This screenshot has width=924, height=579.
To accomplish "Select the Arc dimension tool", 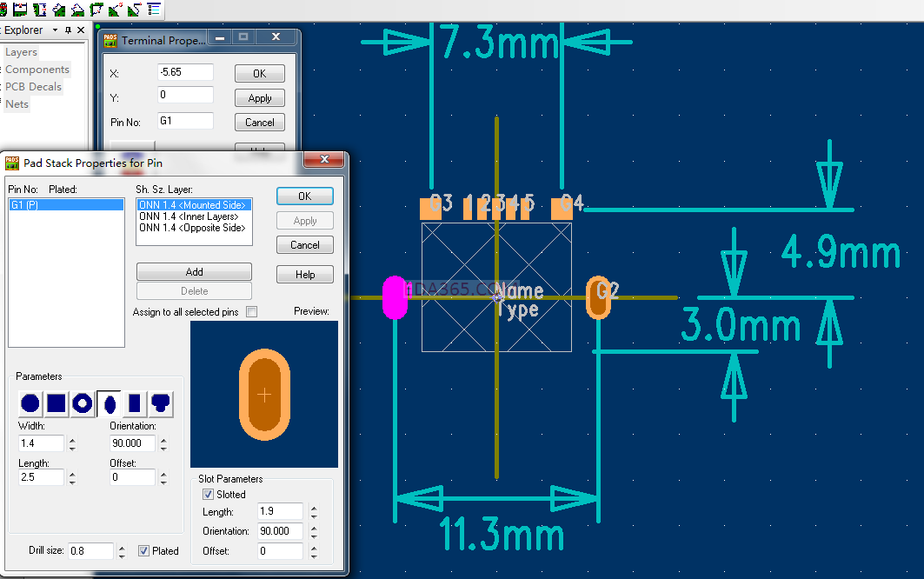I will [115, 9].
